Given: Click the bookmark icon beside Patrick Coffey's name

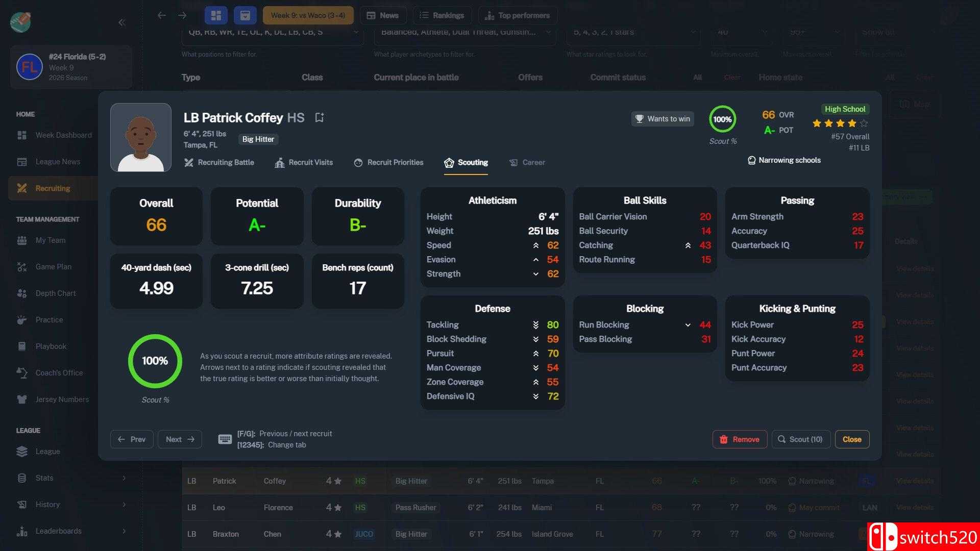Looking at the screenshot, I should point(320,117).
